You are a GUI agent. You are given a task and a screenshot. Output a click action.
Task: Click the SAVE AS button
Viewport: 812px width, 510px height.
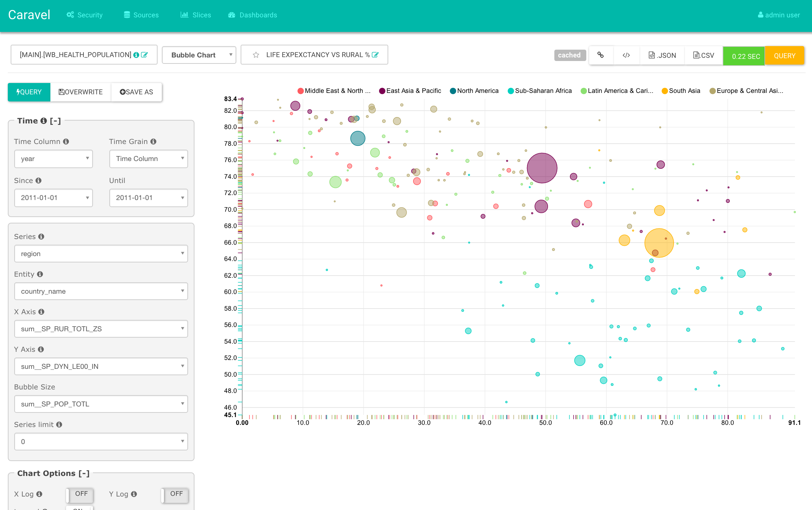136,92
